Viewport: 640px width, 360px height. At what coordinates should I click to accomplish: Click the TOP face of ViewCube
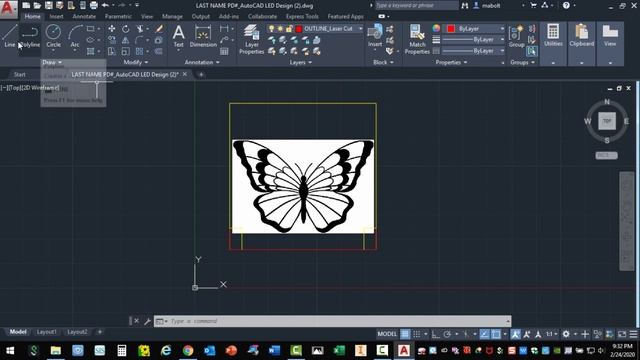pos(607,121)
